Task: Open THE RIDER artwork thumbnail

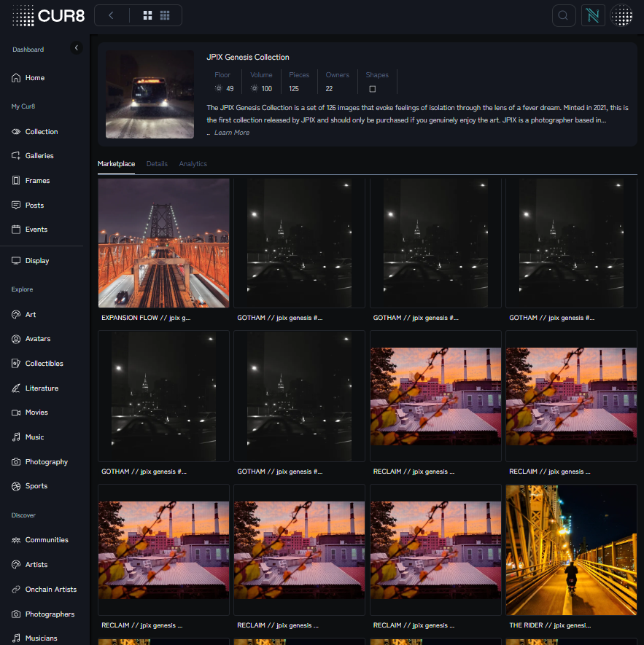Action: (571, 550)
